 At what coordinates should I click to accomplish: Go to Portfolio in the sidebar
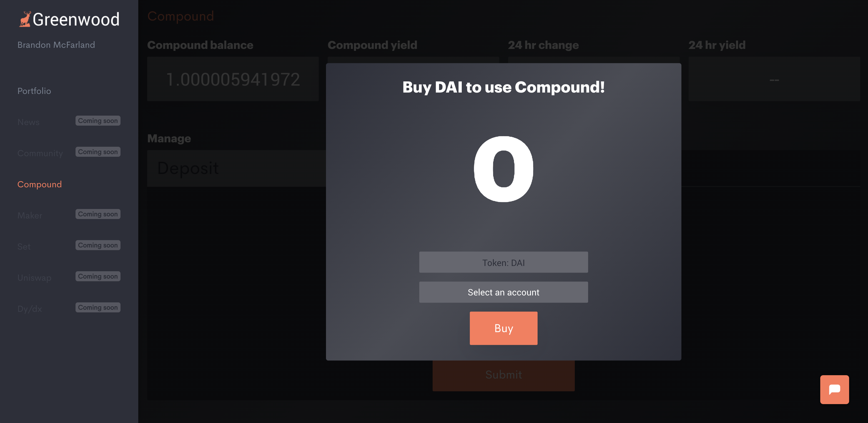click(34, 91)
